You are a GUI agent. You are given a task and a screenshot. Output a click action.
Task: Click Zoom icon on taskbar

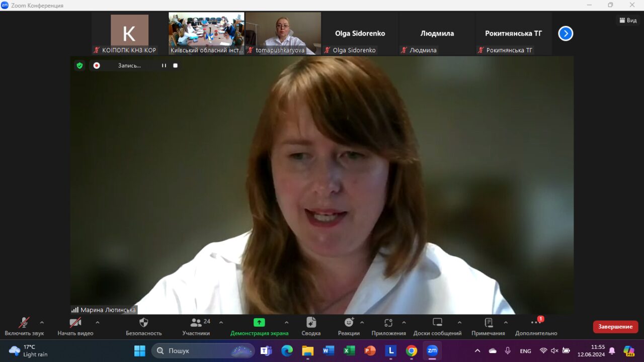pyautogui.click(x=432, y=350)
